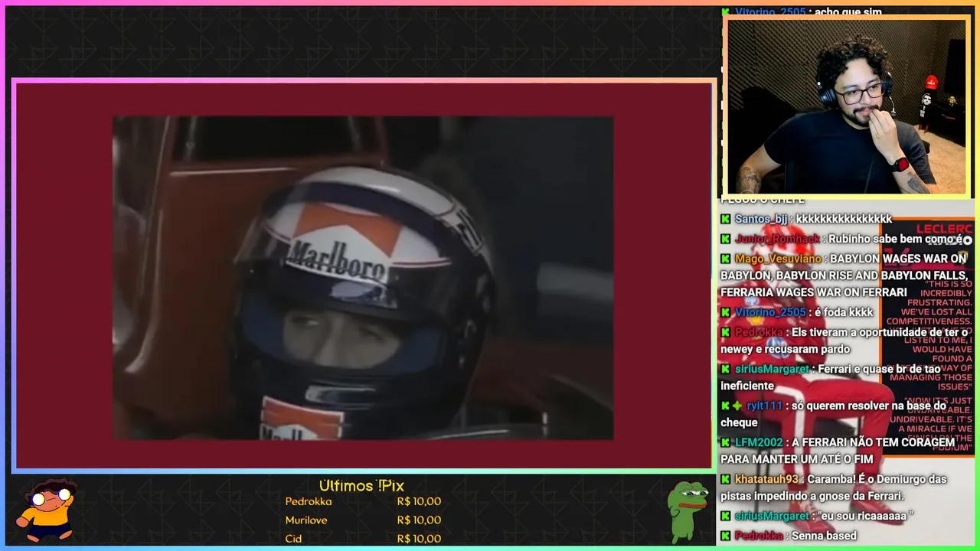Click the Kick badge beside "Senna based" message

725,536
